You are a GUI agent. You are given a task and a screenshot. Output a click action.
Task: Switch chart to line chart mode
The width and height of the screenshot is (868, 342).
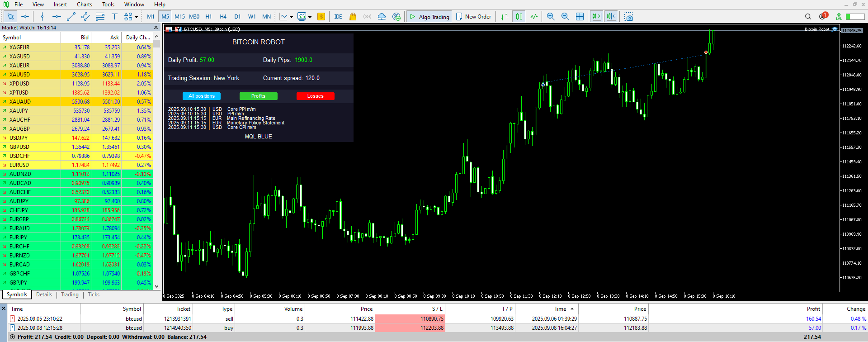[x=533, y=17]
